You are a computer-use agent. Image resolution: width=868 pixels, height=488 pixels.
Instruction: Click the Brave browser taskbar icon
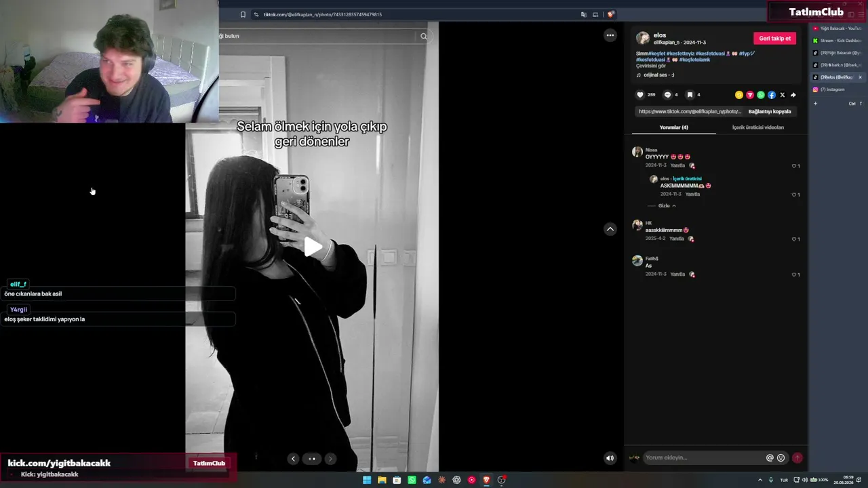[486, 480]
